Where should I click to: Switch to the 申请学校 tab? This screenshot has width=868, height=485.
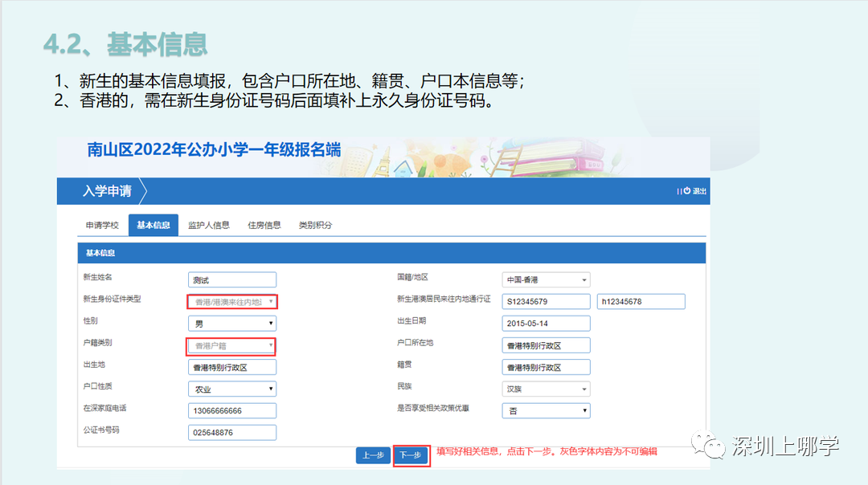(102, 225)
